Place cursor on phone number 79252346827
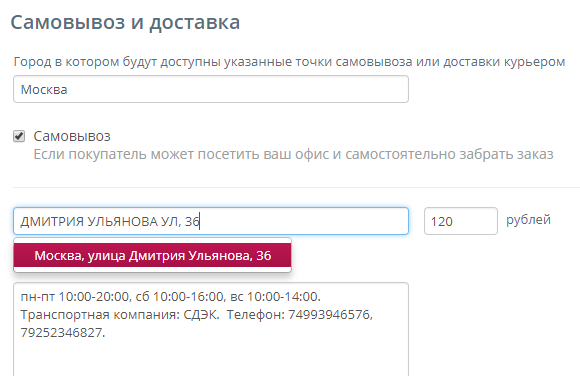This screenshot has height=376, width=580. pos(61,333)
